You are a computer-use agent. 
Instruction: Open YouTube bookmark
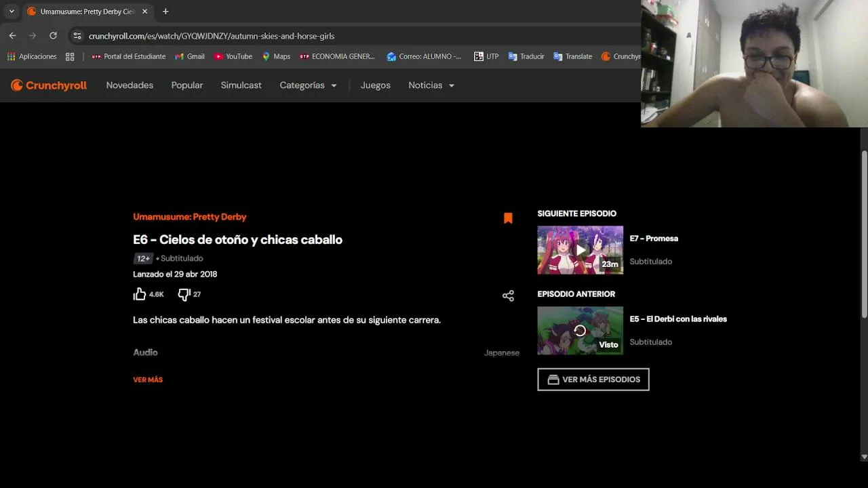(233, 56)
